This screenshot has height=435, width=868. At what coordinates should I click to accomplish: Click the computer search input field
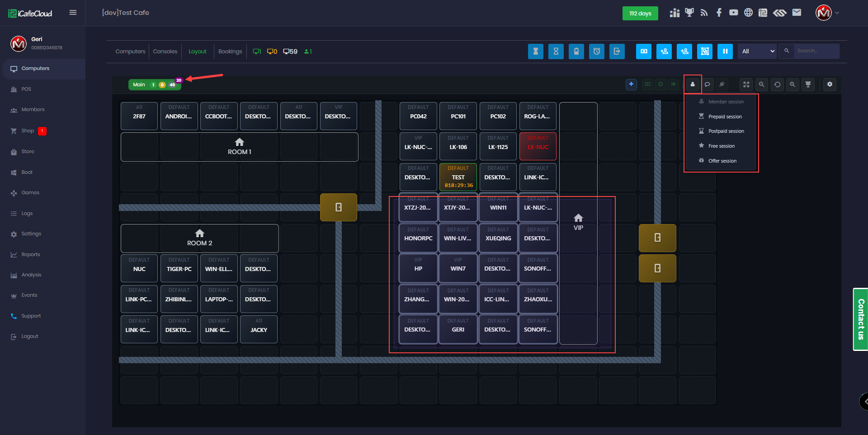click(x=816, y=51)
